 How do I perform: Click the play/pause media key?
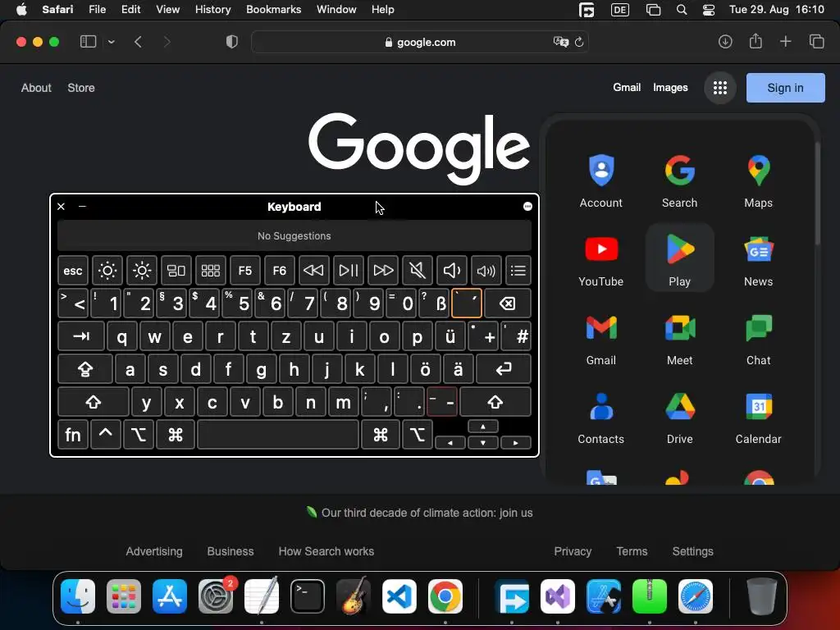(x=348, y=271)
